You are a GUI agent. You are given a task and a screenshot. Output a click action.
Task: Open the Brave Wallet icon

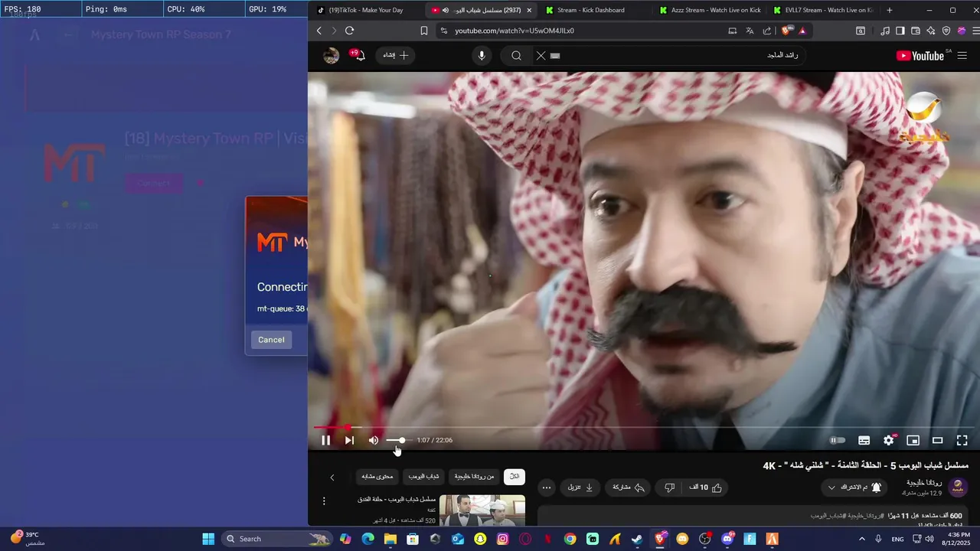click(x=916, y=31)
